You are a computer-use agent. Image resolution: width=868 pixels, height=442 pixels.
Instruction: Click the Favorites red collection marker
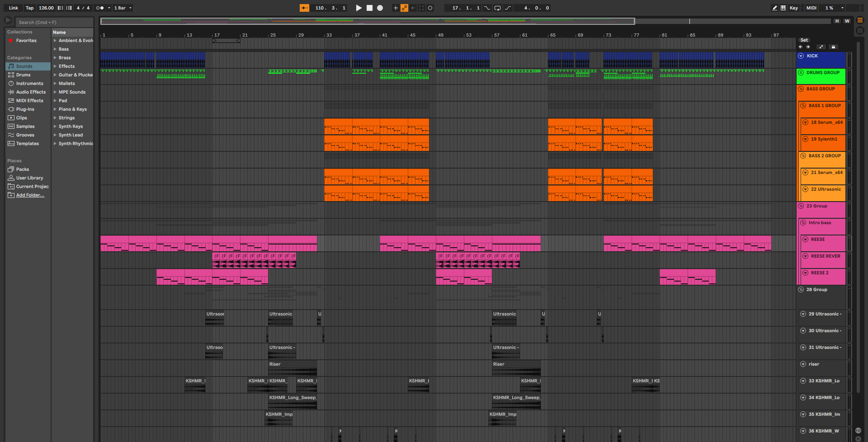10,41
